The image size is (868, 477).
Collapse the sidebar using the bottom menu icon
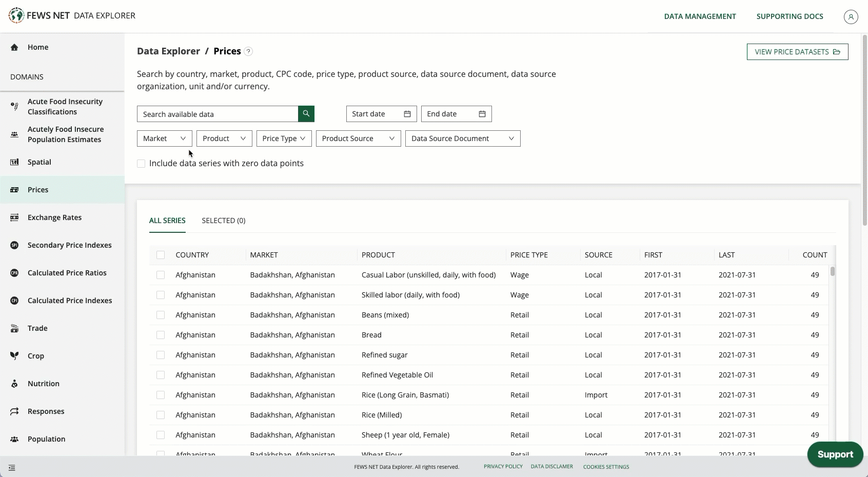pyautogui.click(x=12, y=468)
